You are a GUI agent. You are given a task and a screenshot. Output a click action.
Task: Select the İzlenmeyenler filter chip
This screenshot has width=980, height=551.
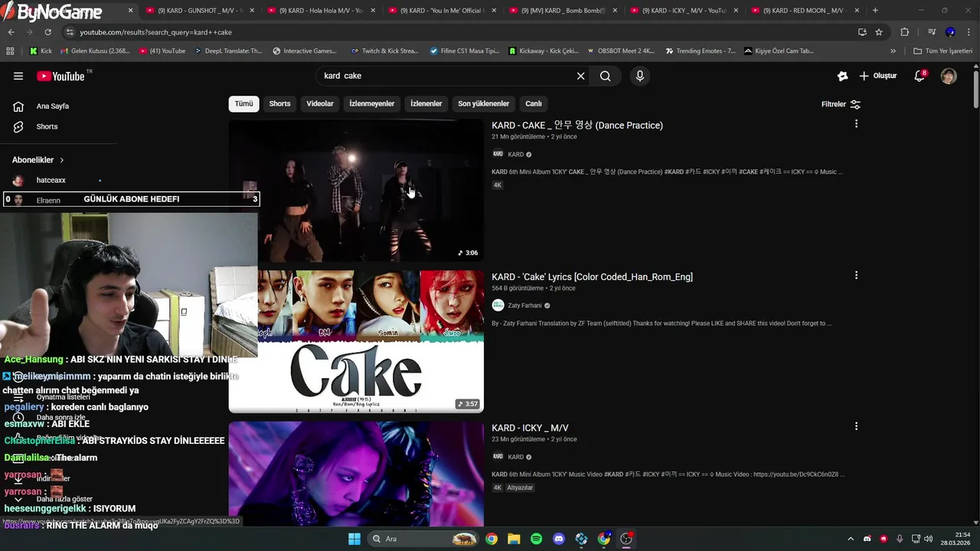372,104
